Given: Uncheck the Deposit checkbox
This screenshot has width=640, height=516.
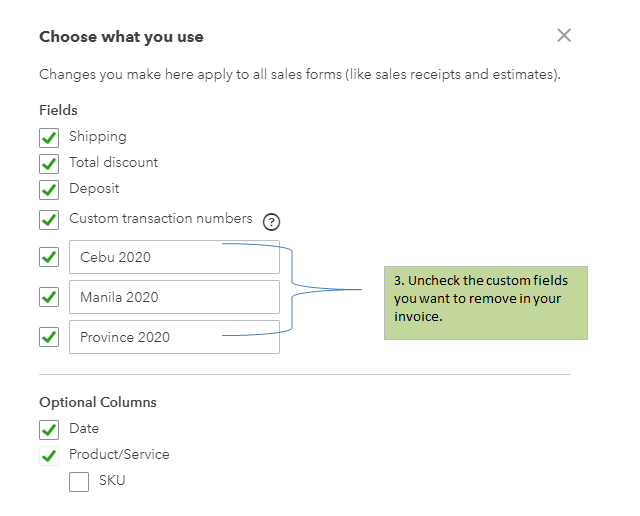Looking at the screenshot, I should point(49,189).
